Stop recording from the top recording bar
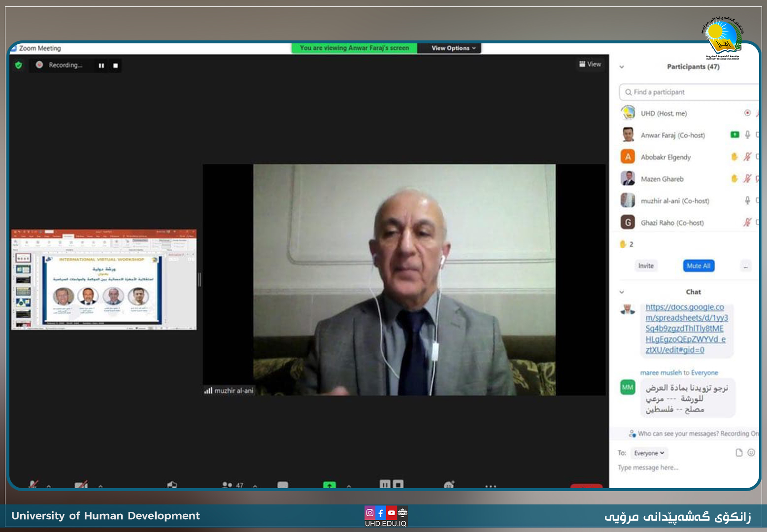The height and width of the screenshot is (532, 767). pyautogui.click(x=116, y=66)
